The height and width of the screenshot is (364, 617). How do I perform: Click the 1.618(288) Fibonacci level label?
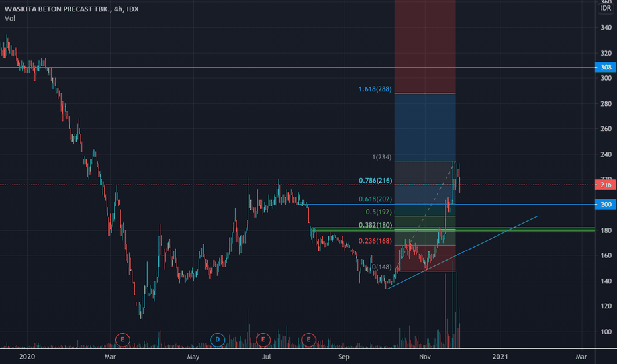click(x=375, y=89)
